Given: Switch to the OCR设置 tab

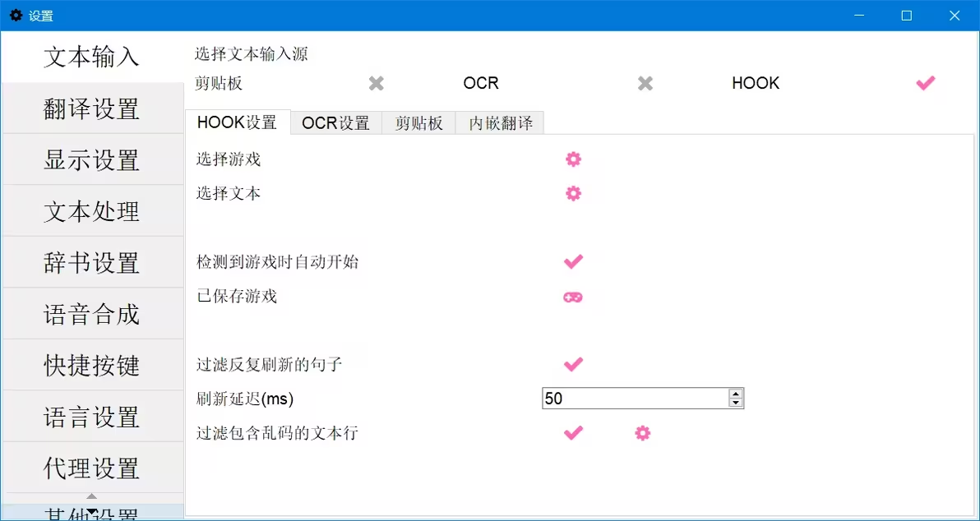Looking at the screenshot, I should click(335, 123).
